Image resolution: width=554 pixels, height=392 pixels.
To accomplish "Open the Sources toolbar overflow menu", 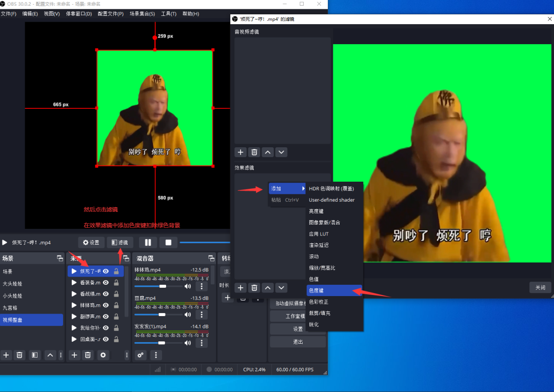I will pos(127,355).
